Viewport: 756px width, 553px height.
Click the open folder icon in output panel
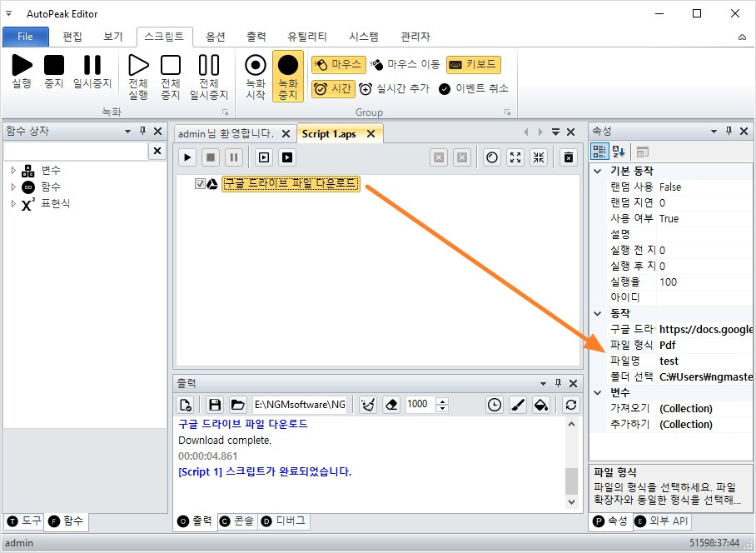[237, 405]
